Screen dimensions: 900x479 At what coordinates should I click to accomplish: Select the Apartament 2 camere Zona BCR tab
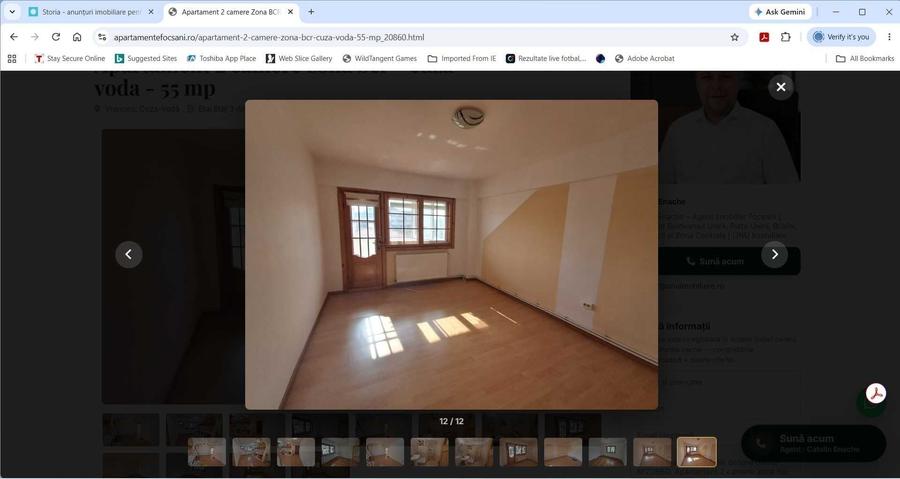point(230,11)
